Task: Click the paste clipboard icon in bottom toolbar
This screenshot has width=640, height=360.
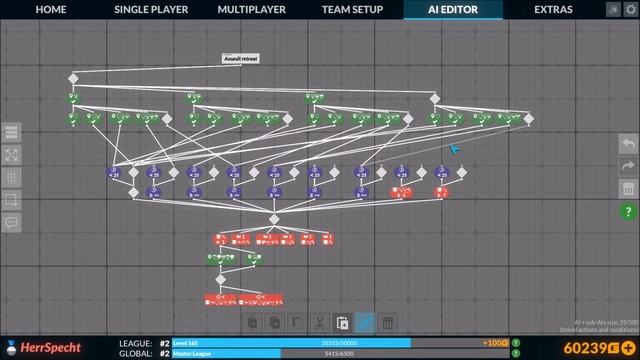Action: [298, 323]
